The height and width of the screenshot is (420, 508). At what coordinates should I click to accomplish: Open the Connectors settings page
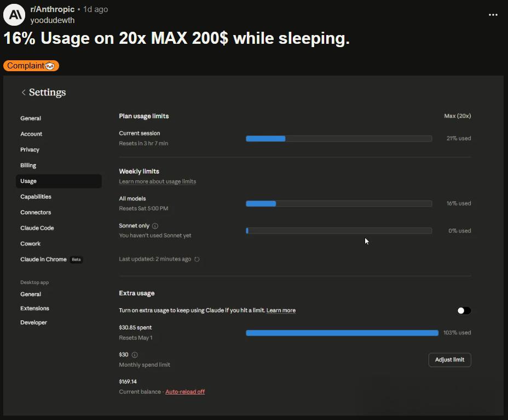click(36, 212)
